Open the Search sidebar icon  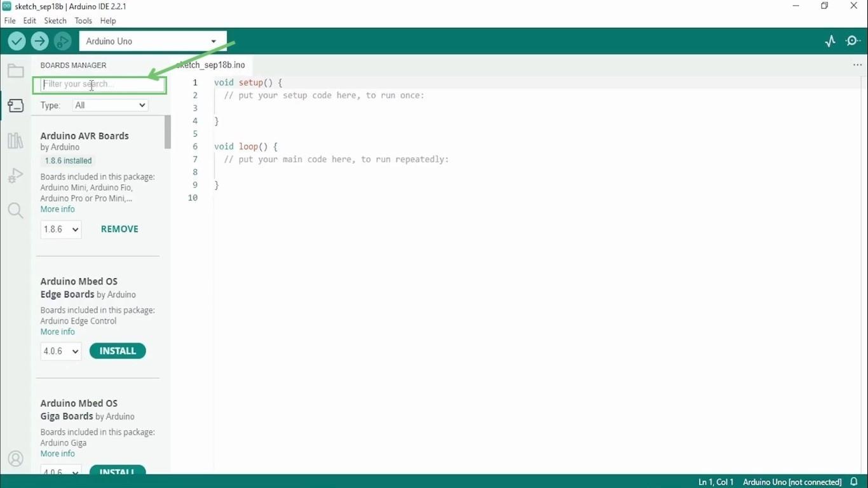(15, 210)
